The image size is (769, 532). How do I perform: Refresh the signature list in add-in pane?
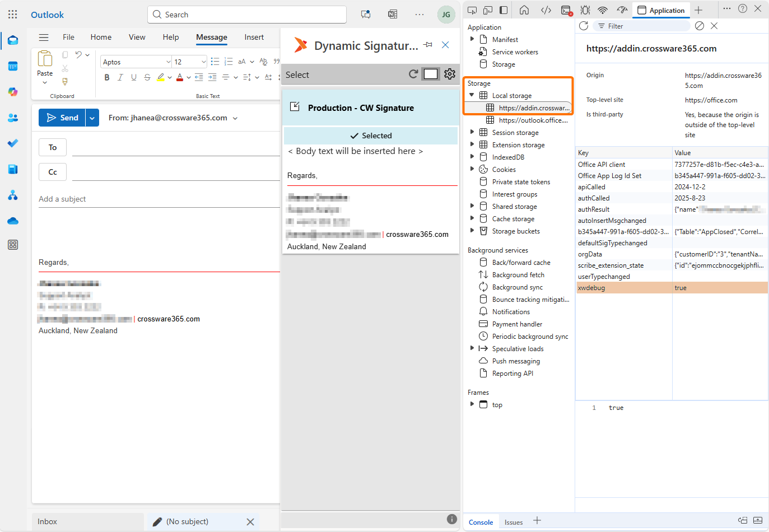click(413, 74)
